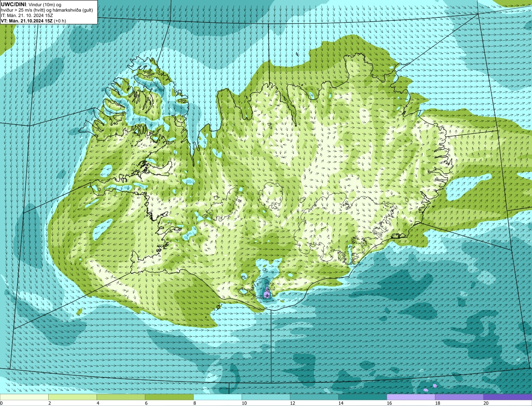This screenshot has height=406, width=532.
Task: Click the olive green 6–8 m/s legend swatch
Action: click(169, 397)
